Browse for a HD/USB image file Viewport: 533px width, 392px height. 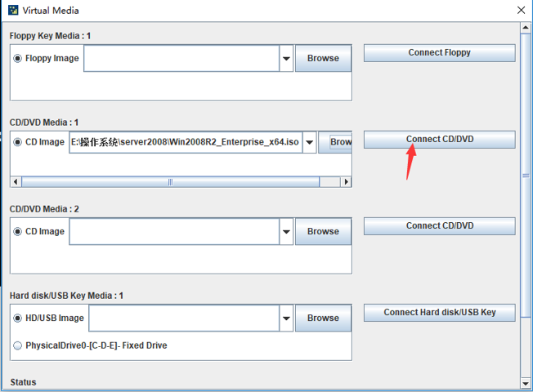323,318
